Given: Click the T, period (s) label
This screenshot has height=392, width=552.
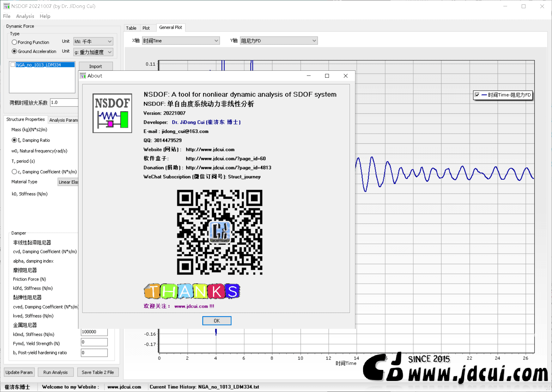Looking at the screenshot, I should coord(23,161).
